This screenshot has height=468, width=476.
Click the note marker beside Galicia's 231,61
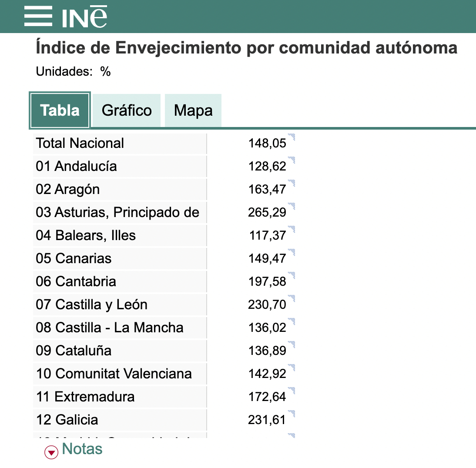pos(292,414)
